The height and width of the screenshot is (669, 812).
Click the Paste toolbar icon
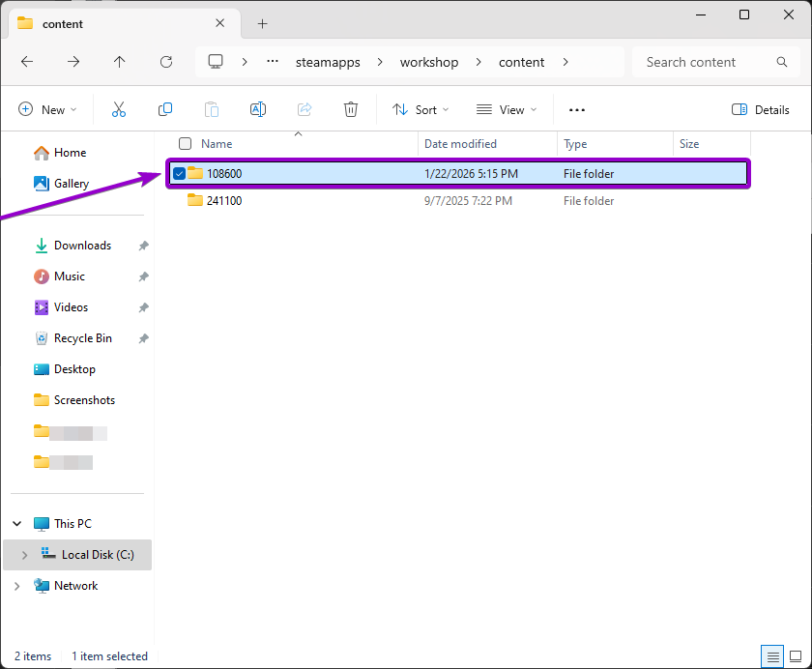(212, 109)
